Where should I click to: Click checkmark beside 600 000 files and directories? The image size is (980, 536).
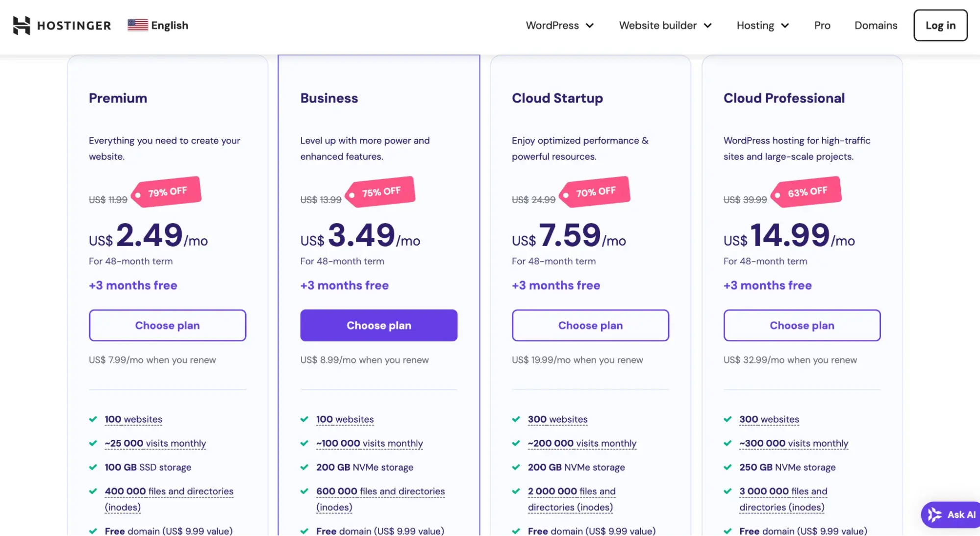304,491
